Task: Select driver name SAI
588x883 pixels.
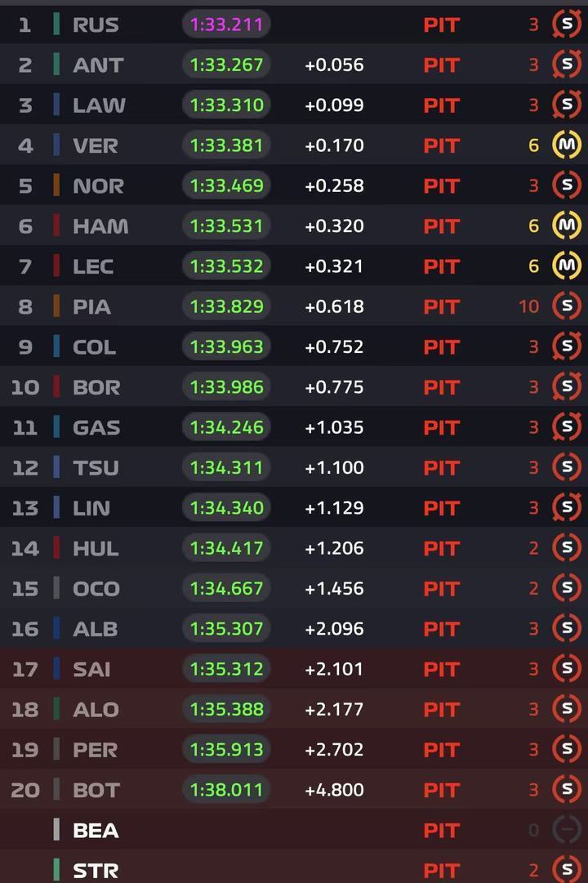Action: pos(91,669)
